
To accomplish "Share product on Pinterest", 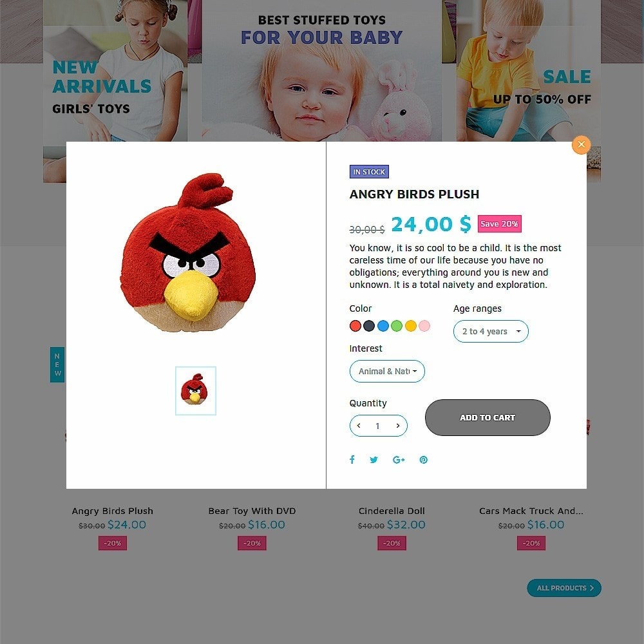I will [424, 460].
